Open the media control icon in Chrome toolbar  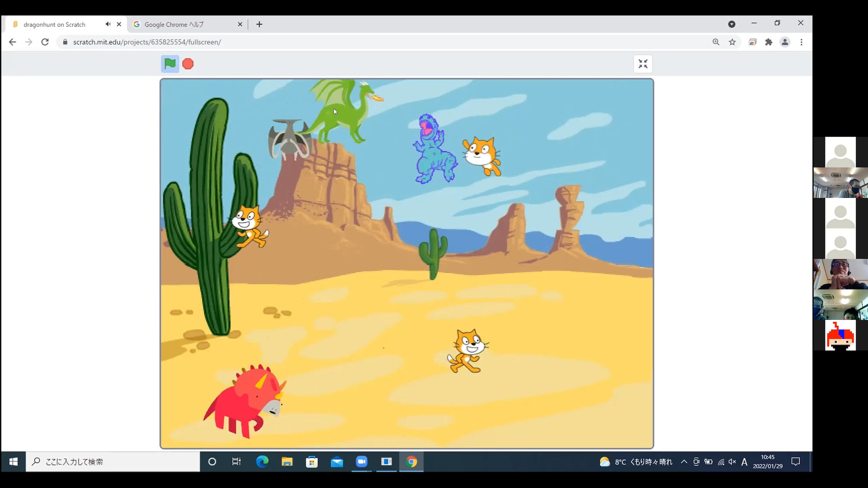[x=753, y=42]
